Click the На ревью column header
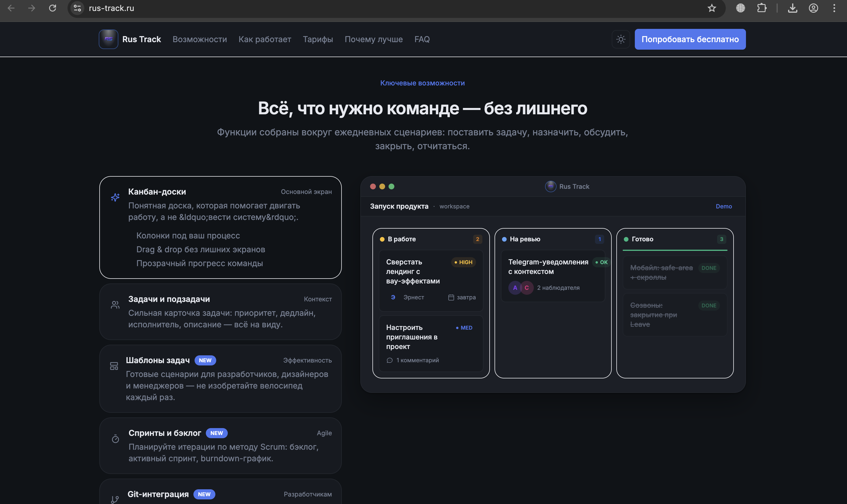The height and width of the screenshot is (504, 847). (x=553, y=239)
